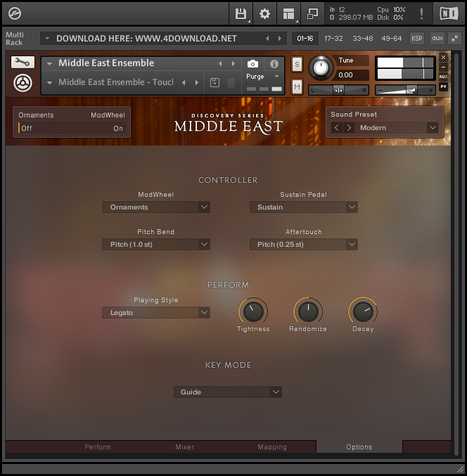Viewport: 467px width, 476px height.
Task: Open the snapshot name dropdown triangle
Action: pyautogui.click(x=49, y=82)
